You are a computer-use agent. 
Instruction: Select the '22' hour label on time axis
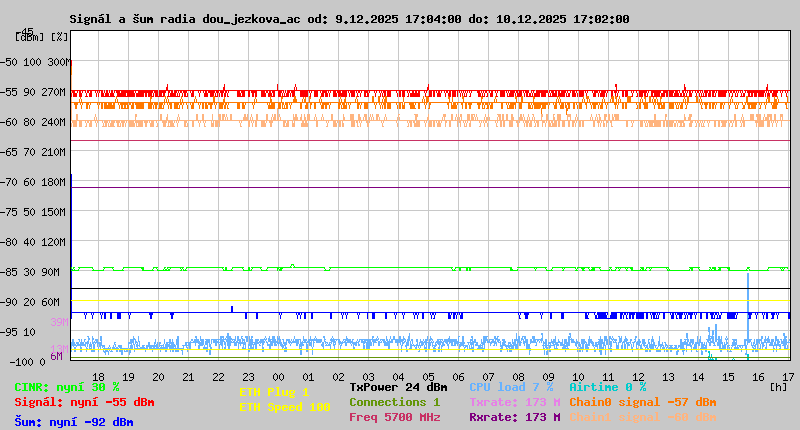218,377
